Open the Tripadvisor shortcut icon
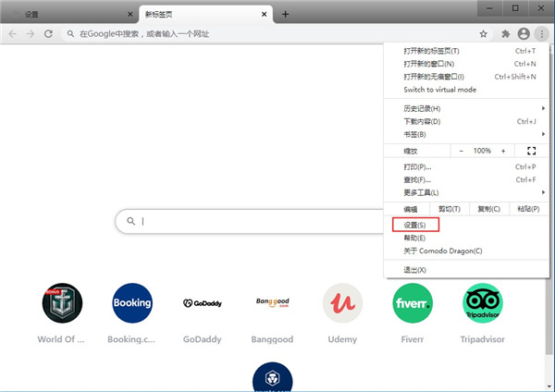The width and height of the screenshot is (555, 392). [482, 303]
